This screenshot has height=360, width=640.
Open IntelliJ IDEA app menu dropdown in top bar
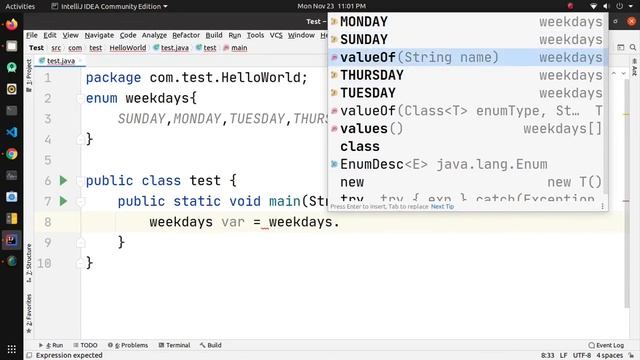pos(109,6)
